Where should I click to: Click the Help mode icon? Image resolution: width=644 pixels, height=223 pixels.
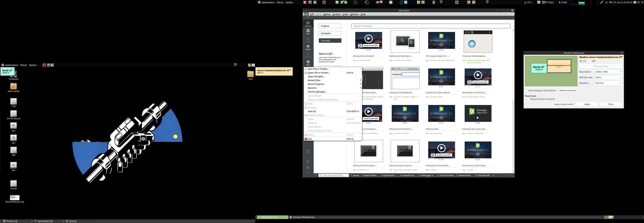[308, 63]
